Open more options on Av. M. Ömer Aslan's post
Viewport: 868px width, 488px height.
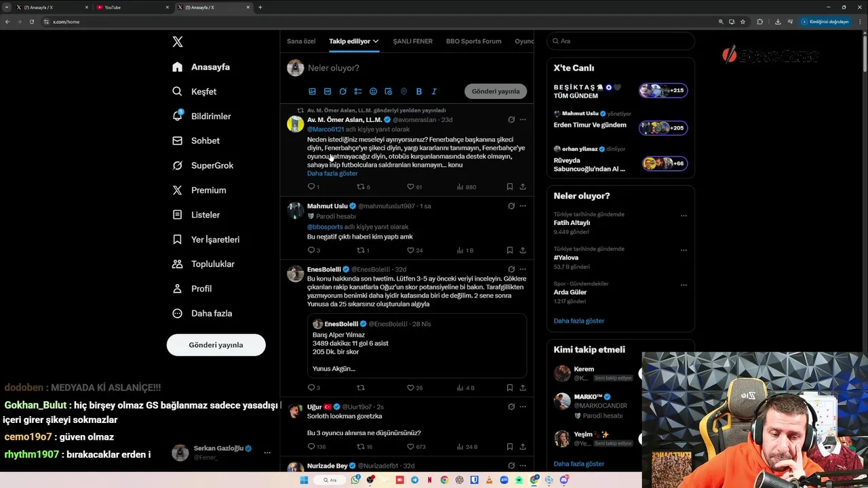click(523, 119)
